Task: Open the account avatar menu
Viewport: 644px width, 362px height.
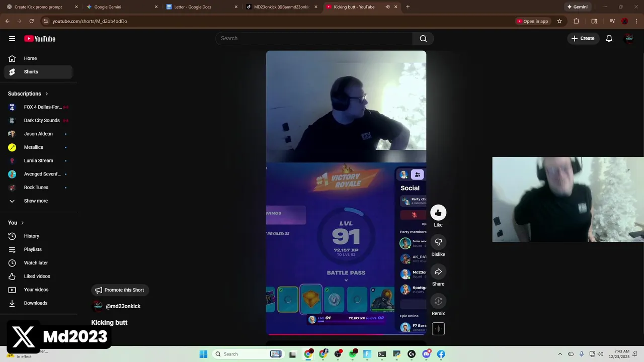Action: pos(628,39)
